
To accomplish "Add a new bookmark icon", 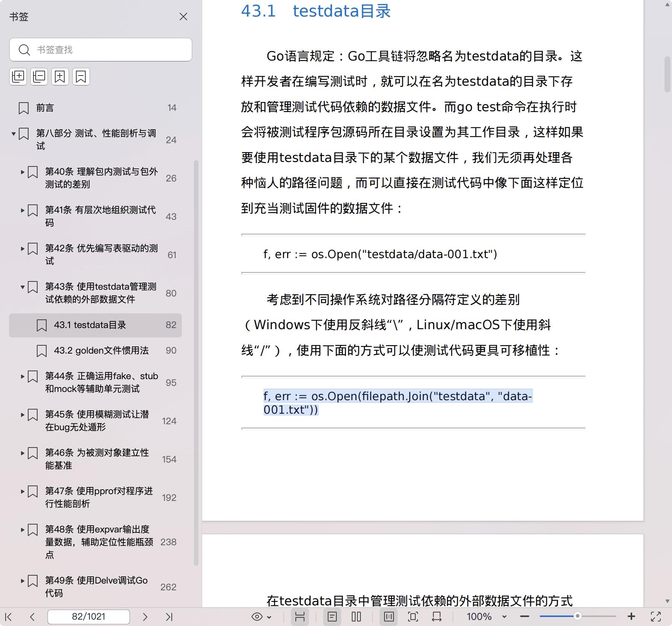I will (60, 77).
